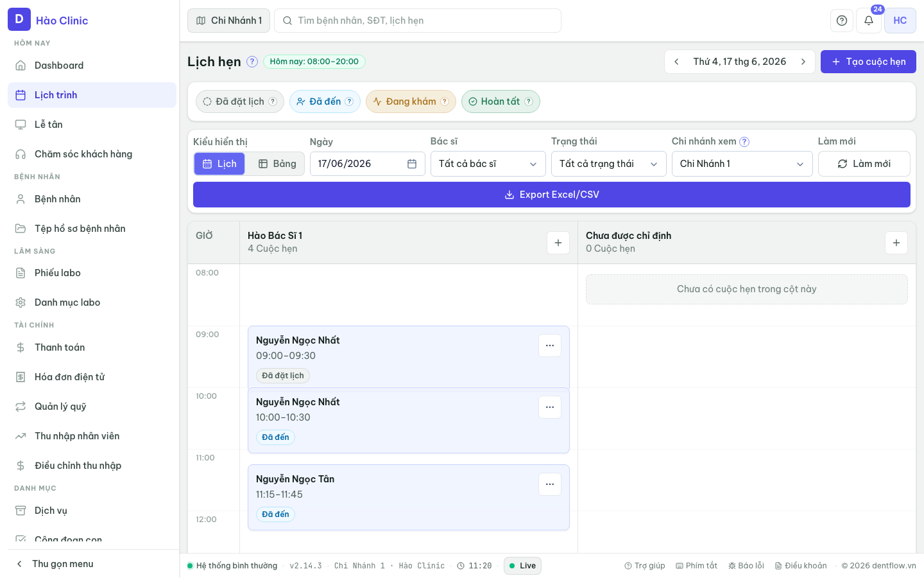Click help icon on Đã đến chip
This screenshot has height=578, width=924.
click(x=349, y=101)
